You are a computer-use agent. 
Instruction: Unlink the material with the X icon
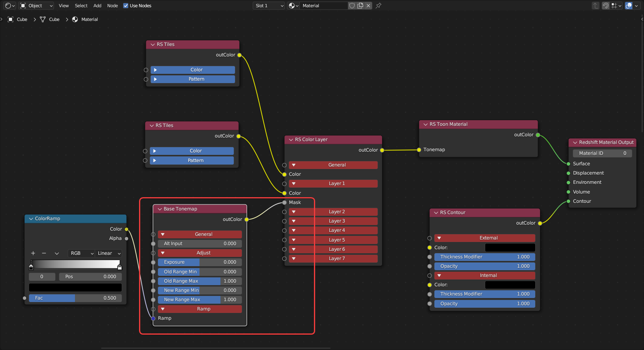(x=368, y=6)
